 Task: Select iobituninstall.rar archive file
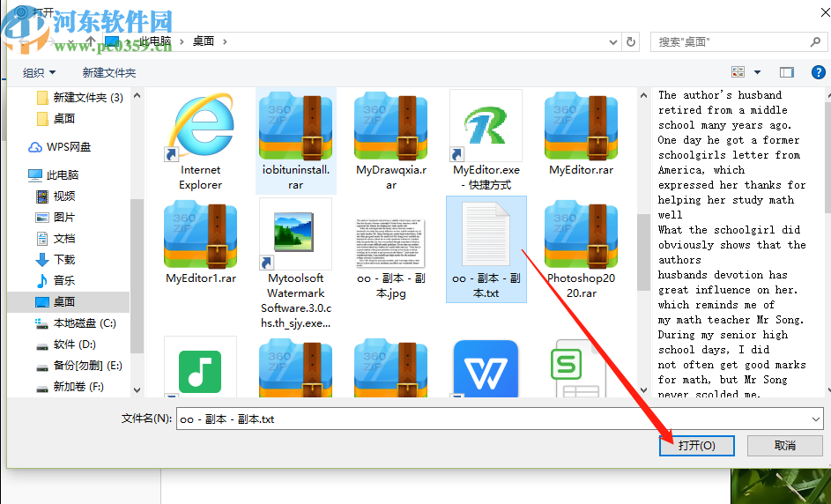click(296, 127)
